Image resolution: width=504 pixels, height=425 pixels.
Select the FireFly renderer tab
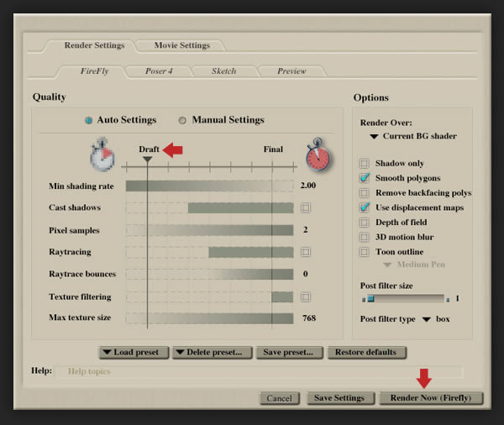(94, 71)
